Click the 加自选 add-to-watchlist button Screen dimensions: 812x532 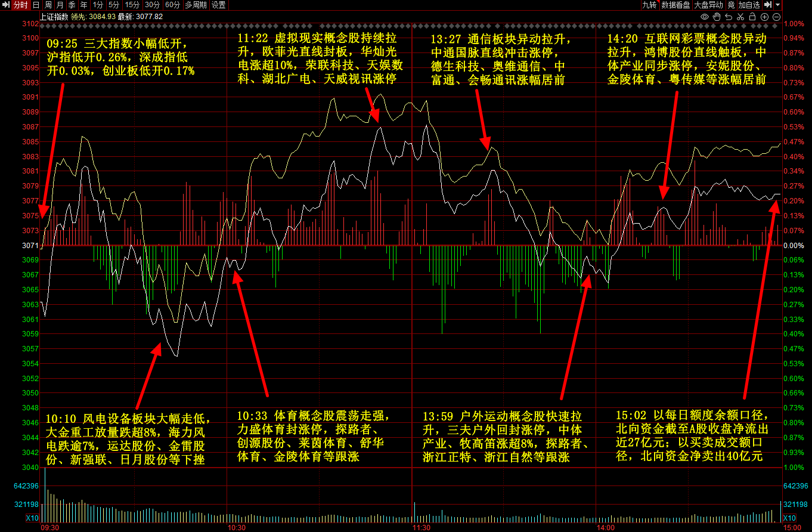point(749,5)
